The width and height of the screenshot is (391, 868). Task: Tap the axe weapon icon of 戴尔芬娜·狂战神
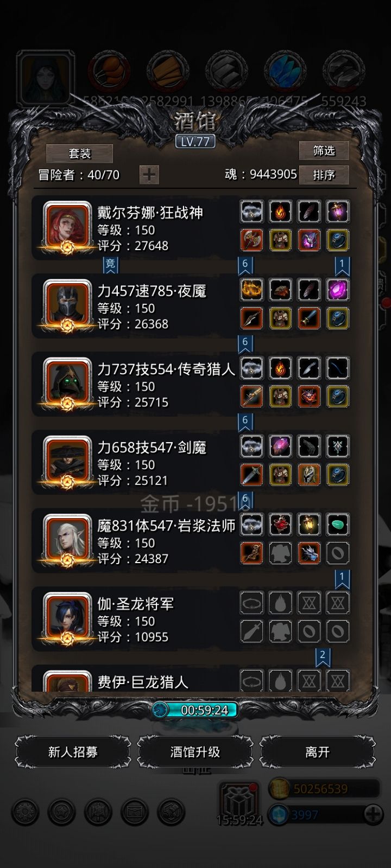(251, 240)
